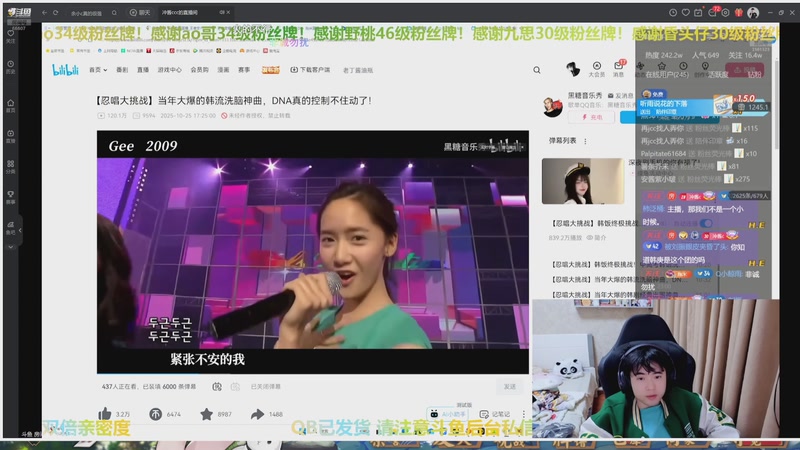Open calendar task icon in top-right bar

click(698, 12)
